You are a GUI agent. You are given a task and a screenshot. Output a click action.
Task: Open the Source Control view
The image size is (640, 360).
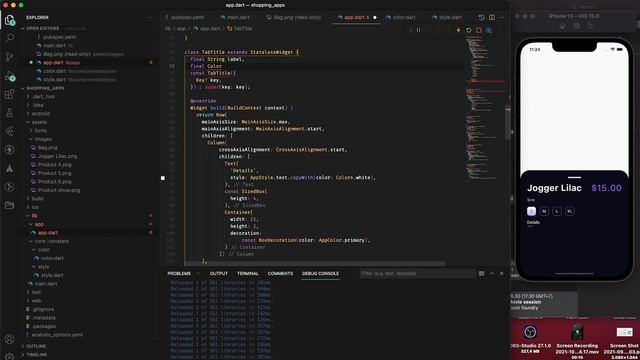pyautogui.click(x=9, y=57)
